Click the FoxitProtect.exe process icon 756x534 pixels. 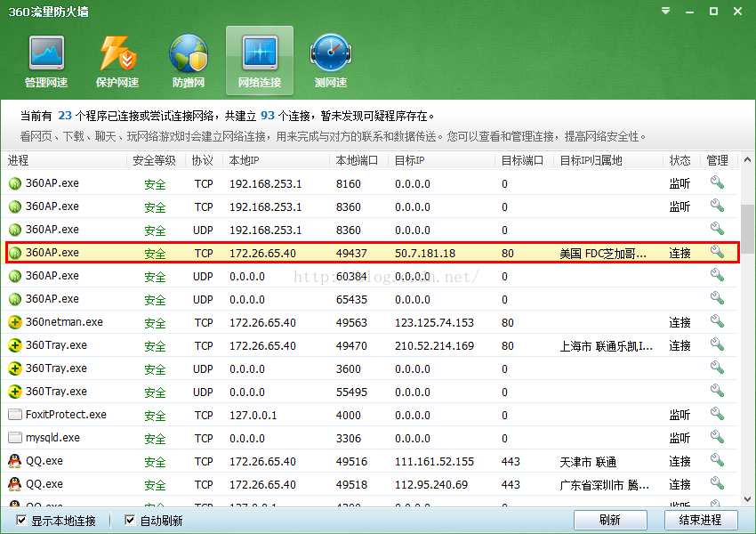[15, 415]
